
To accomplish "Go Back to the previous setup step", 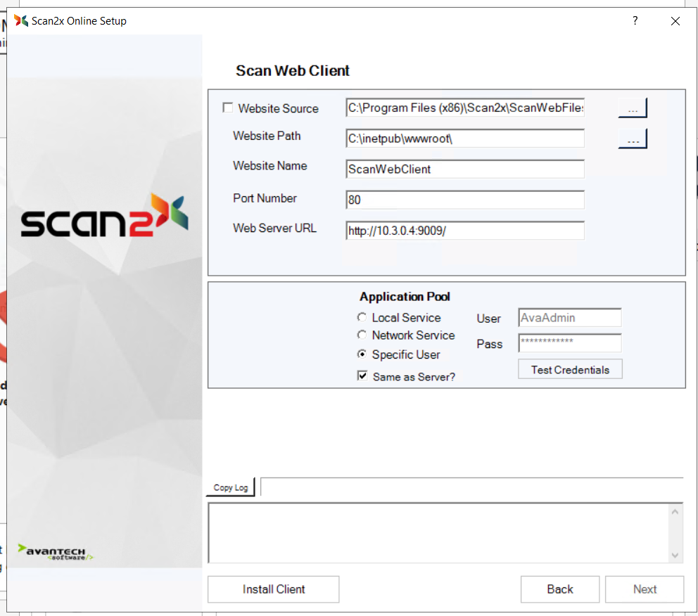I will 560,589.
